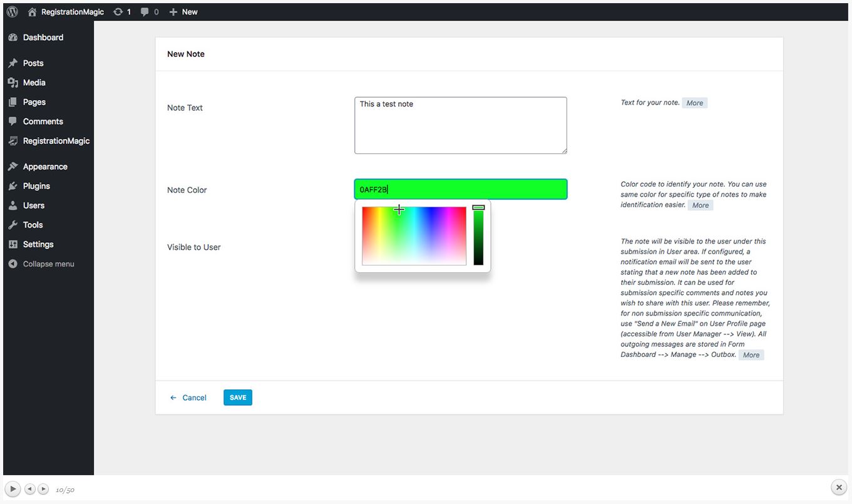Click the Note Color label
Image resolution: width=852 pixels, height=504 pixels.
[x=187, y=190]
